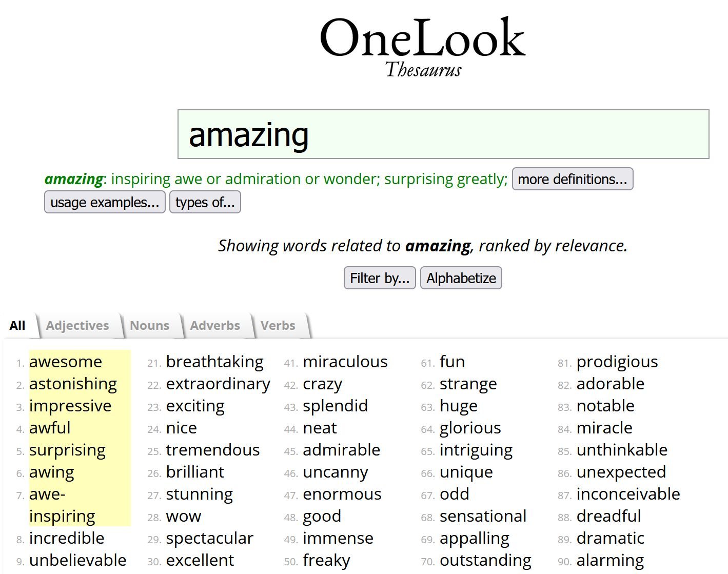
Task: Click the word sensational
Action: pos(483,516)
